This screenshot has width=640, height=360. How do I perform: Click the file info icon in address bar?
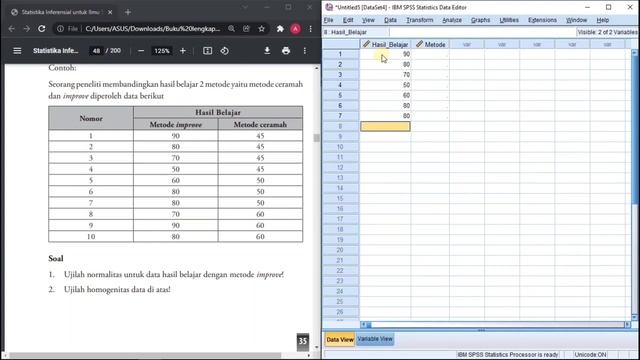click(60, 29)
